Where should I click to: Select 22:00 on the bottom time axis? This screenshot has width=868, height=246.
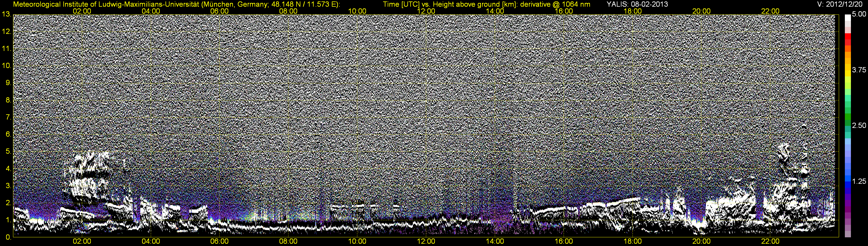point(770,242)
